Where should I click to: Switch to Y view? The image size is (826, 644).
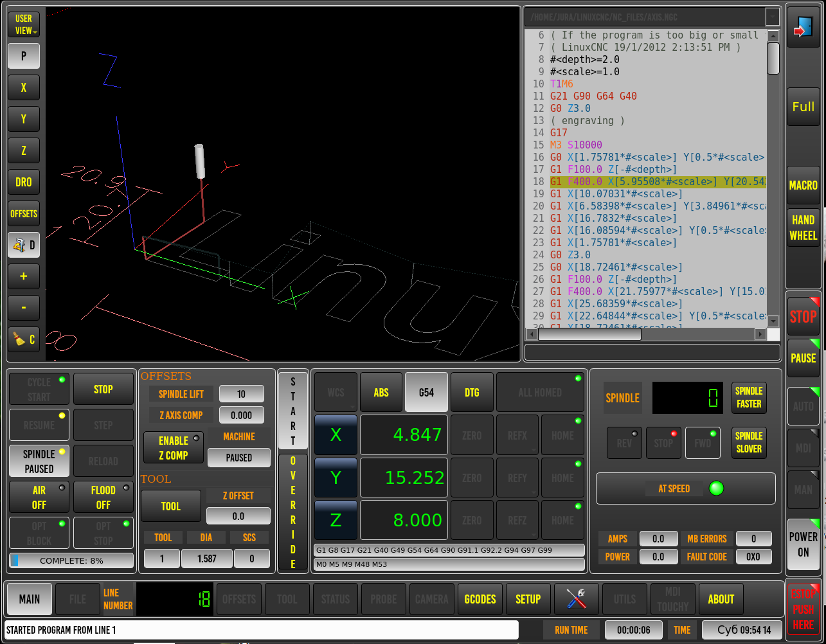(x=24, y=119)
